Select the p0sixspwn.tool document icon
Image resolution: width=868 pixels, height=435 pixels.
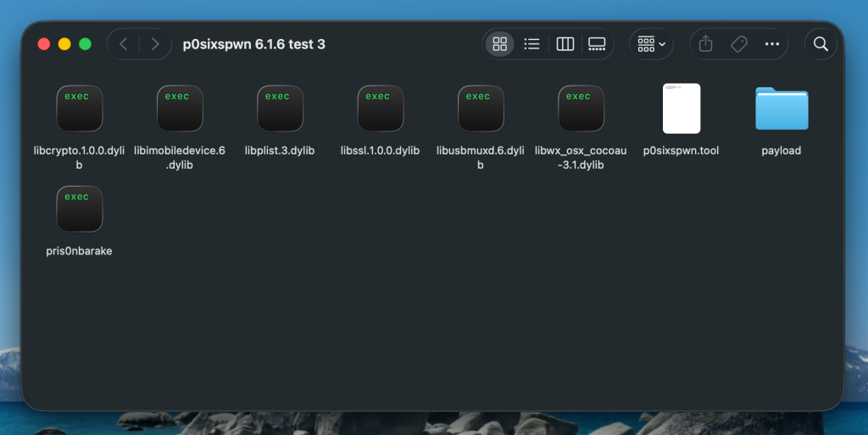(681, 109)
